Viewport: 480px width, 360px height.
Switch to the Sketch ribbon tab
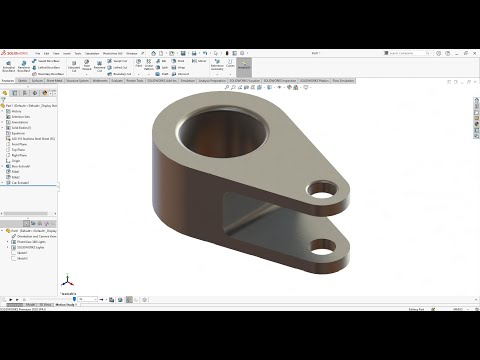point(22,81)
